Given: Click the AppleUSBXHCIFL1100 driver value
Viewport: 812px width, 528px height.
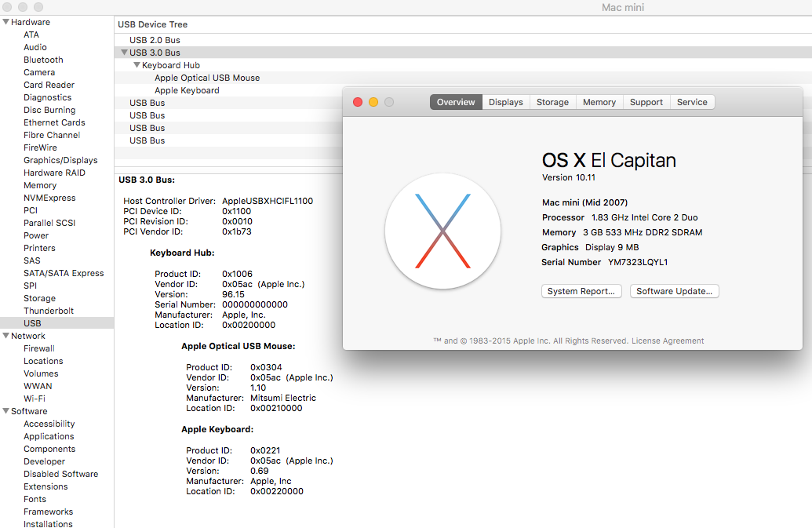Looking at the screenshot, I should tap(268, 201).
